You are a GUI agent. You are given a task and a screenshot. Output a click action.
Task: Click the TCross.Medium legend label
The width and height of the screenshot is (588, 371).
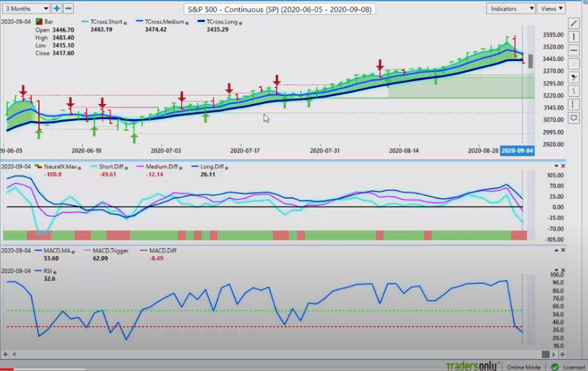click(164, 22)
